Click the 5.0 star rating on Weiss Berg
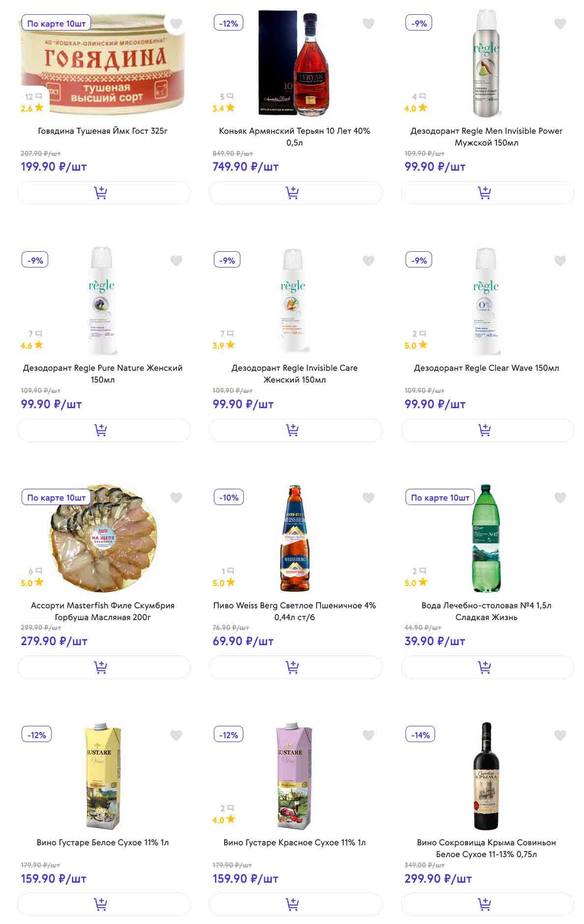584x924 pixels. tap(224, 583)
